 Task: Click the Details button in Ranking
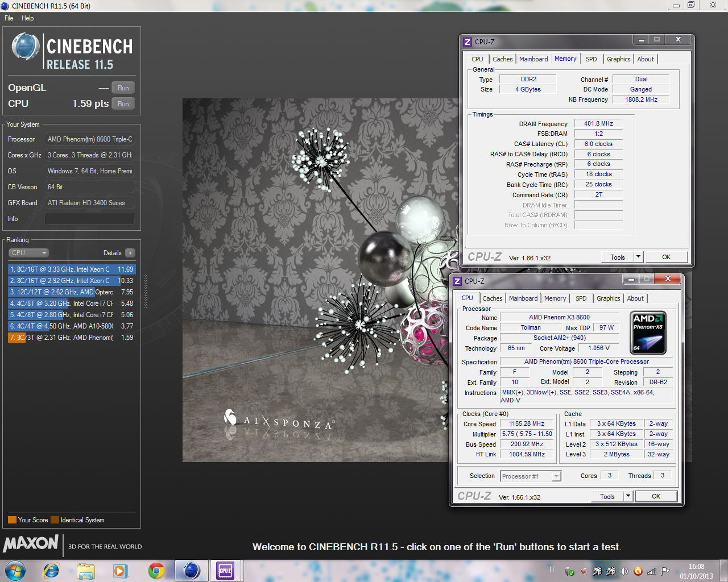tap(112, 253)
